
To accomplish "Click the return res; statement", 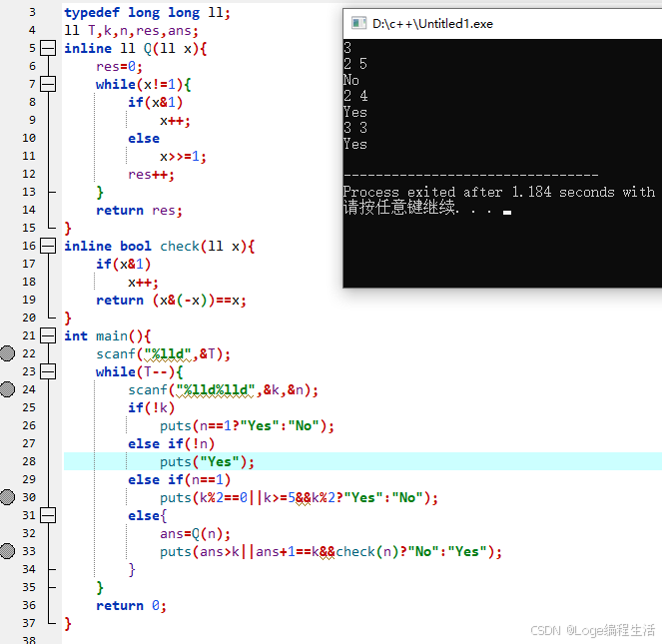I will pos(140,211).
